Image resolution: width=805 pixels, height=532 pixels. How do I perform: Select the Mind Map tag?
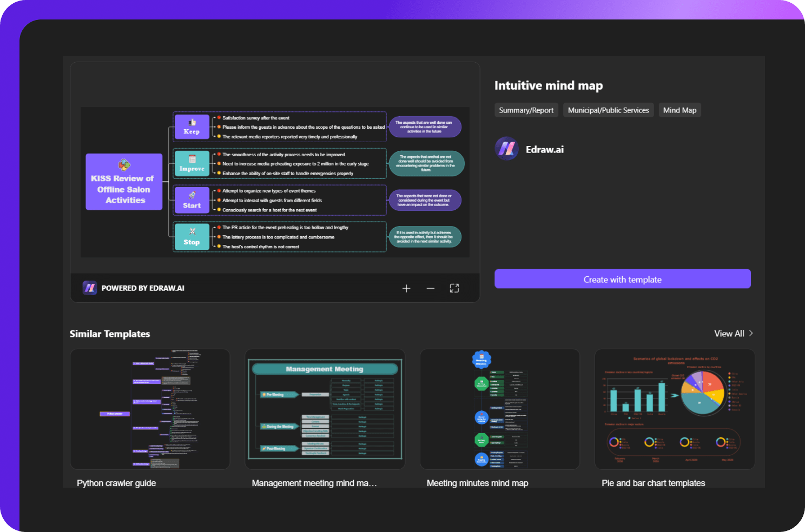pos(680,110)
